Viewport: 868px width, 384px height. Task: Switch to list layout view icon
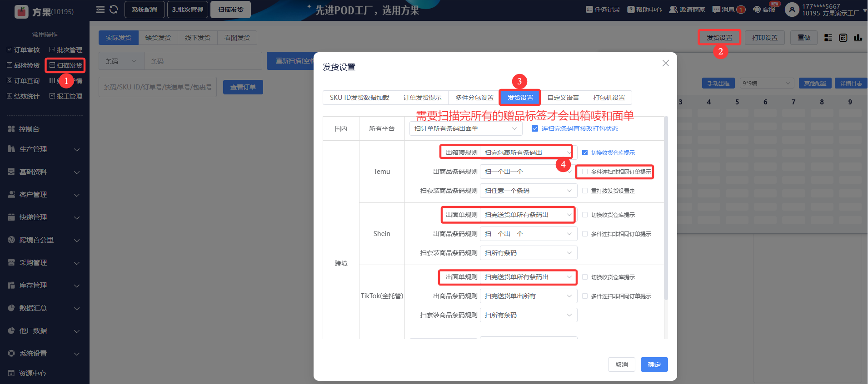click(x=828, y=38)
